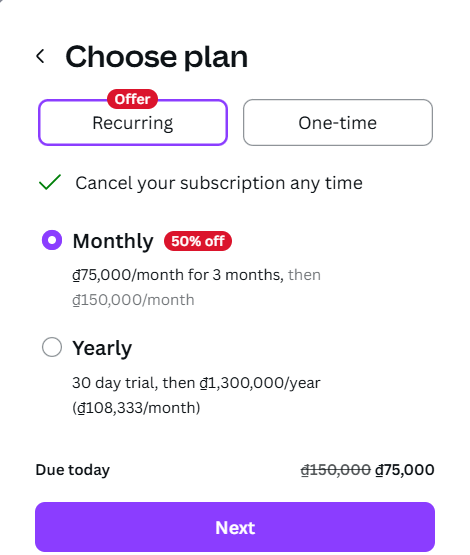This screenshot has width=470, height=555.
Task: Click the green checkmark icon
Action: [x=50, y=182]
